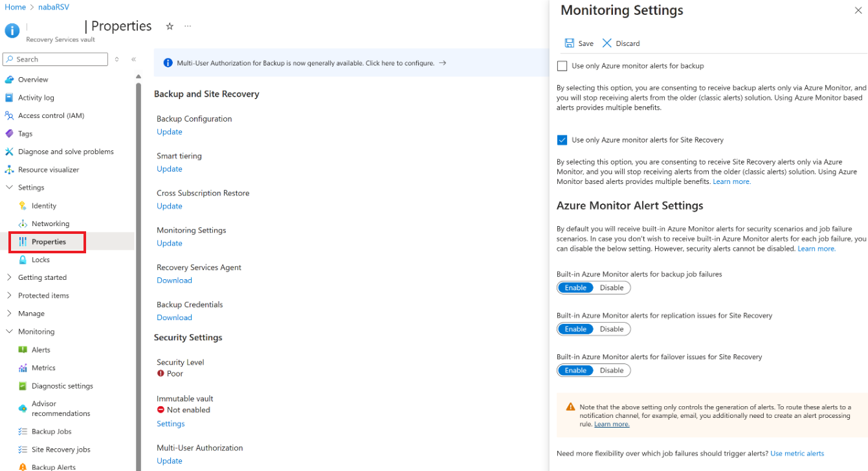Collapse the sidebar with double-chevron icon

(x=133, y=59)
